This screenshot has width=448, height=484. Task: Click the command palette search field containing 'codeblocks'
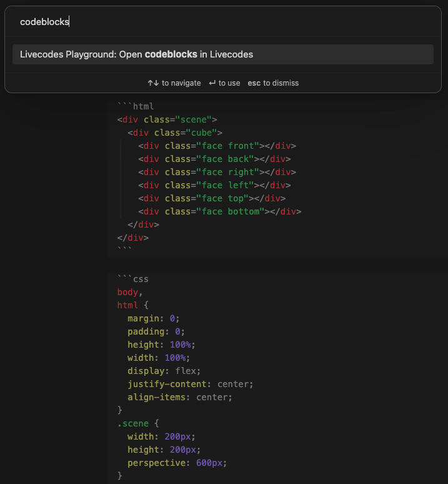[223, 22]
